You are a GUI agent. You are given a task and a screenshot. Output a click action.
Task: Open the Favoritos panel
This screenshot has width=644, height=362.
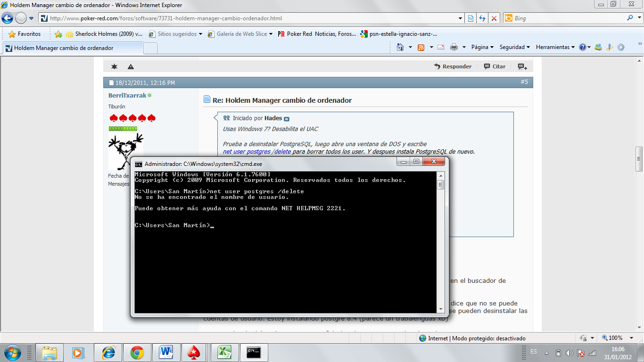click(x=25, y=34)
